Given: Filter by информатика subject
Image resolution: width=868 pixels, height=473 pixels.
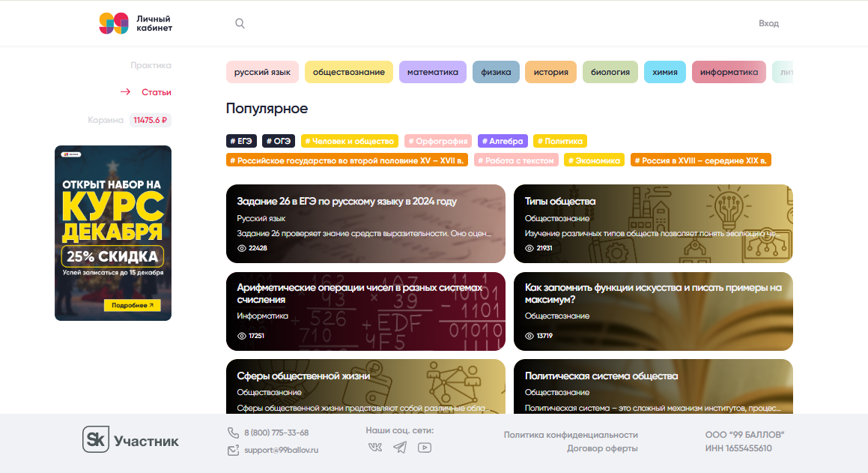Looking at the screenshot, I should (729, 72).
